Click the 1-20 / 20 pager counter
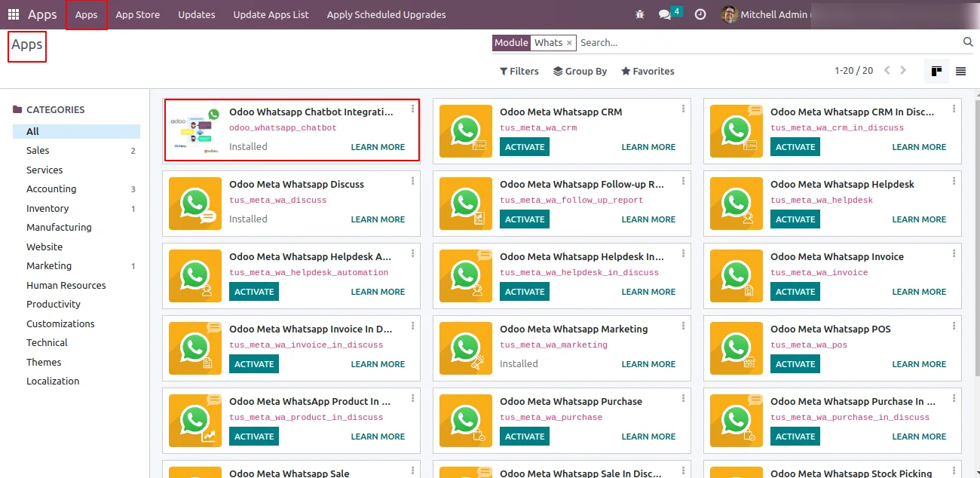This screenshot has width=980, height=478. [853, 71]
